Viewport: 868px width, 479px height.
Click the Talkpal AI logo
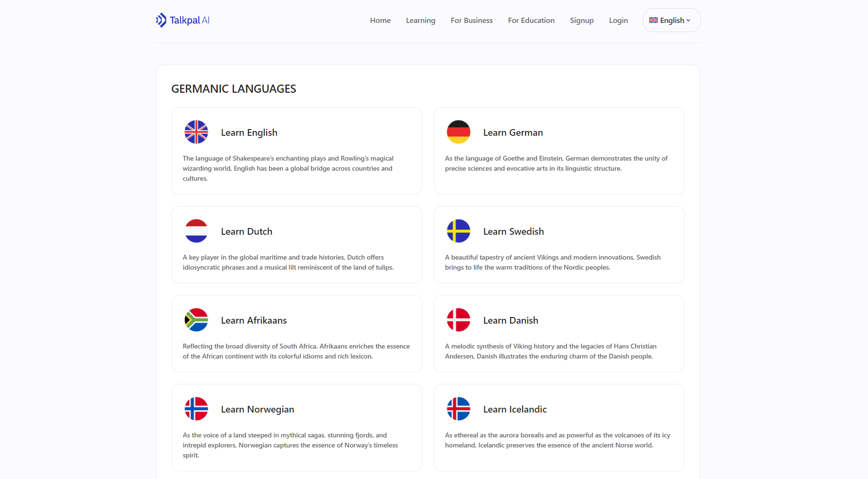coord(182,20)
